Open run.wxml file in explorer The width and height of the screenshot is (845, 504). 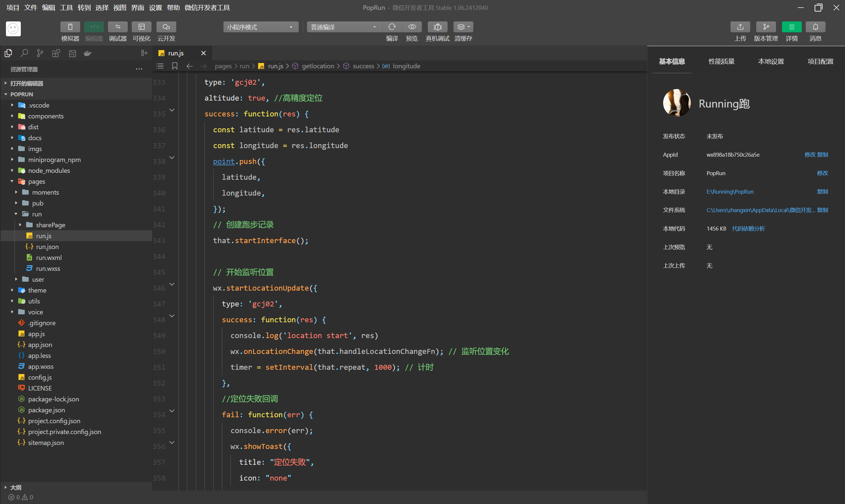coord(49,257)
